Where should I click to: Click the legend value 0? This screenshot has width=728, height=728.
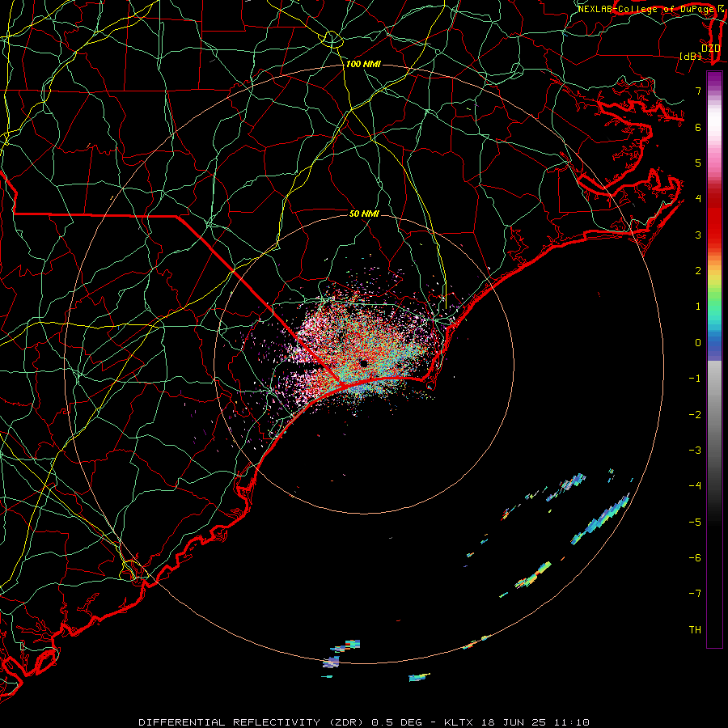[698, 343]
